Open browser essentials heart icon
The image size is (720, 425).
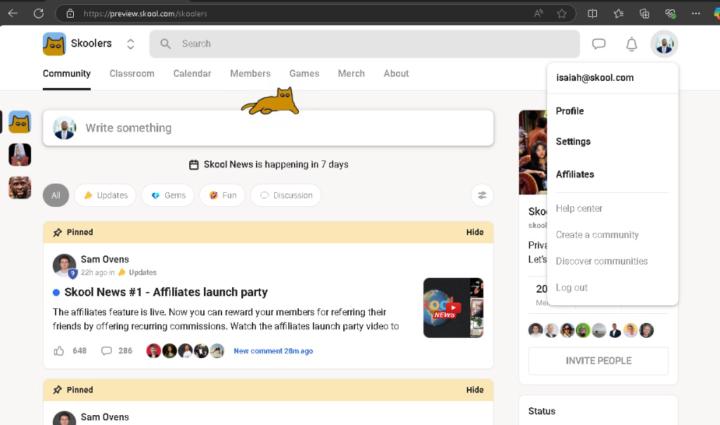click(670, 13)
